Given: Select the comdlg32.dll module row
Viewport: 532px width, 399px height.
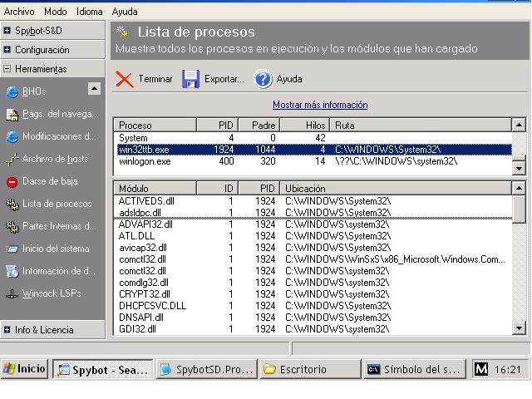Looking at the screenshot, I should (x=313, y=283).
